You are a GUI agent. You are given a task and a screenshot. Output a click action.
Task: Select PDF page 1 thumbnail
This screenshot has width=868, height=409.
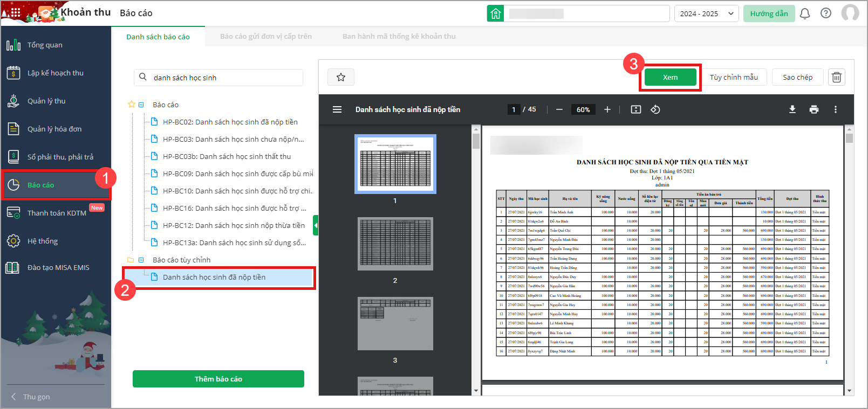click(x=395, y=164)
